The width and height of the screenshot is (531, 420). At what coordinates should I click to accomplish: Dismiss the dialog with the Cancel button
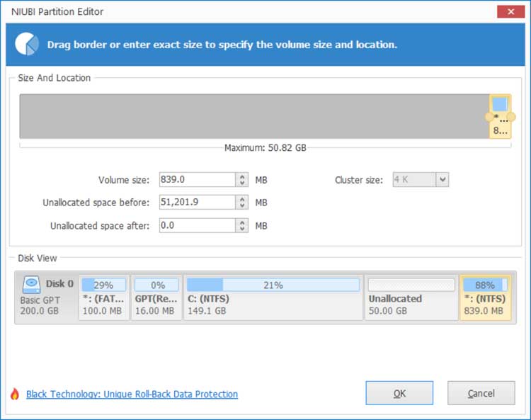point(481,393)
